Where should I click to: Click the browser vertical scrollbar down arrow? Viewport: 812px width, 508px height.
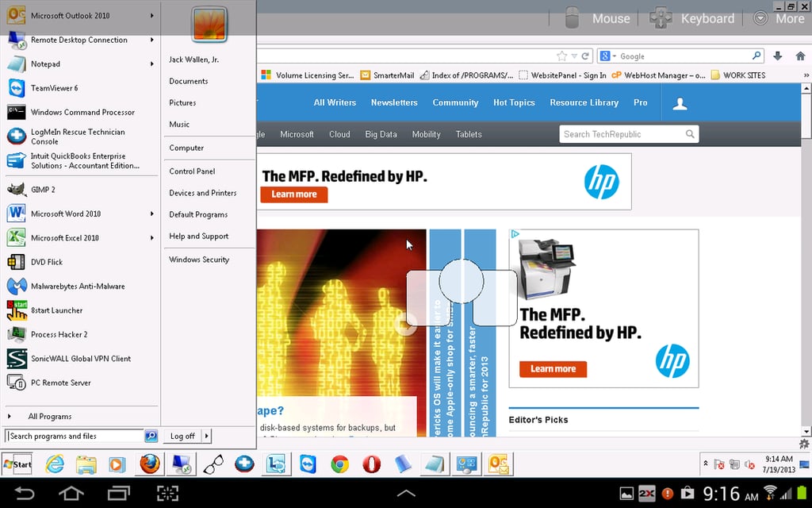pos(806,431)
